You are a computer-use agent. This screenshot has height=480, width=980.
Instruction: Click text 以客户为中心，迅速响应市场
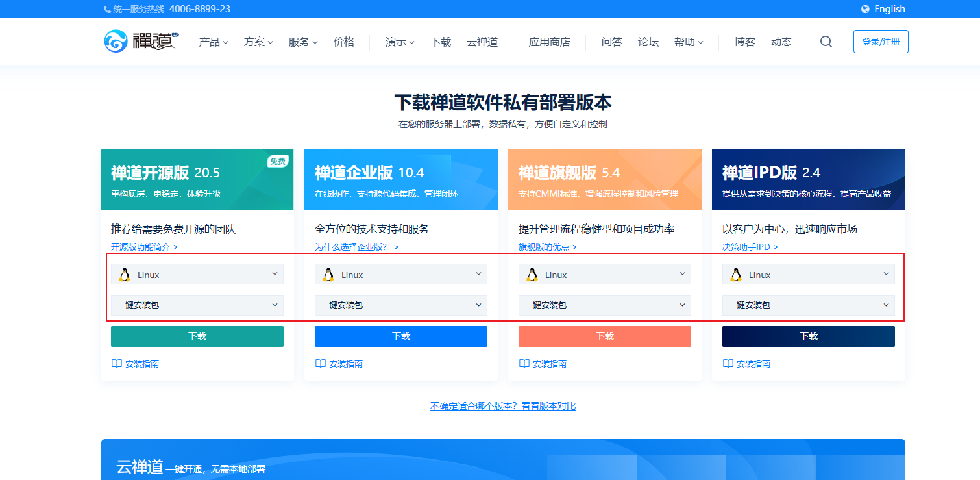(790, 229)
